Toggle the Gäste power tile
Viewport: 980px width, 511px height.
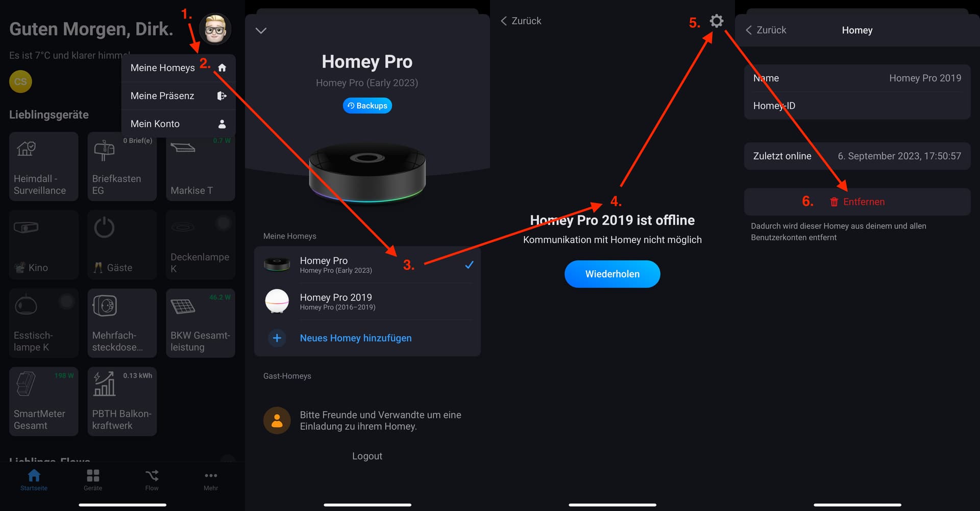point(122,245)
